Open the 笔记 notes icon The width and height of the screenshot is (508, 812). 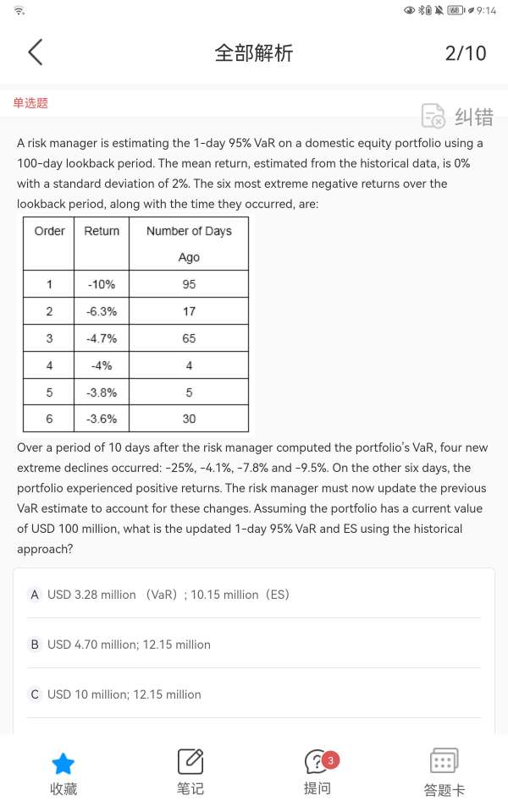pyautogui.click(x=190, y=762)
